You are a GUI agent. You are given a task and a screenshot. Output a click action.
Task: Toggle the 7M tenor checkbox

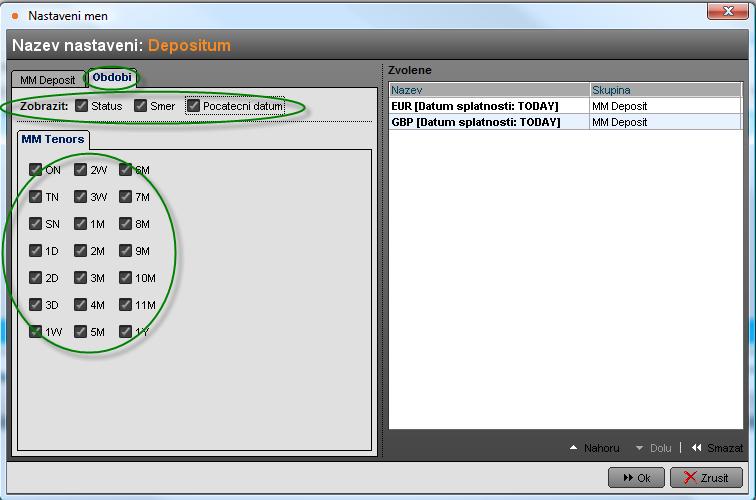click(125, 196)
